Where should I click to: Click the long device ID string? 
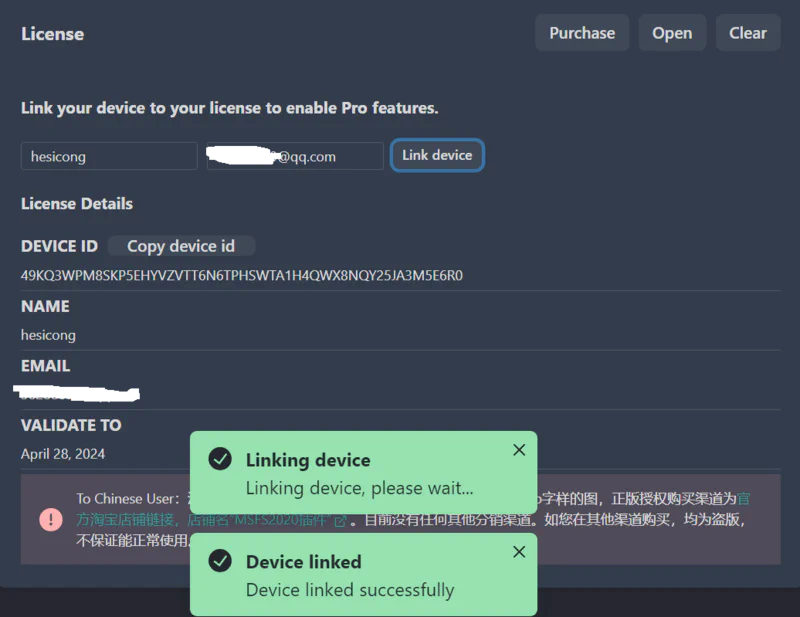click(x=241, y=275)
